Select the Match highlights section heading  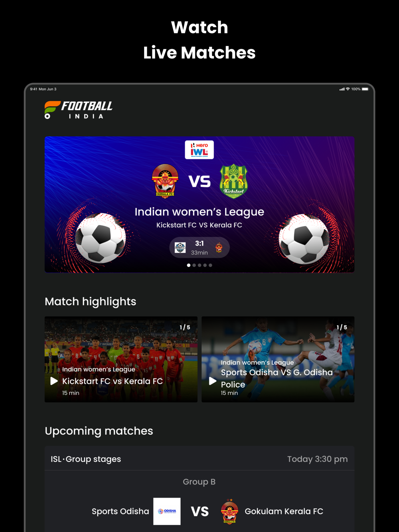pyautogui.click(x=91, y=302)
